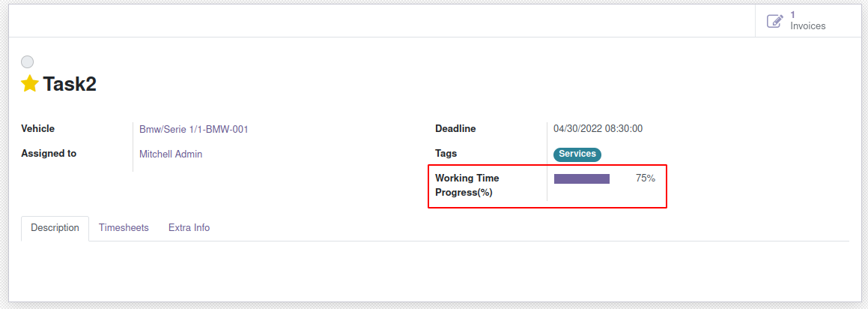Screen dimensions: 868x309
Task: Click the Invoices pencil-and-paper icon
Action: [x=775, y=20]
